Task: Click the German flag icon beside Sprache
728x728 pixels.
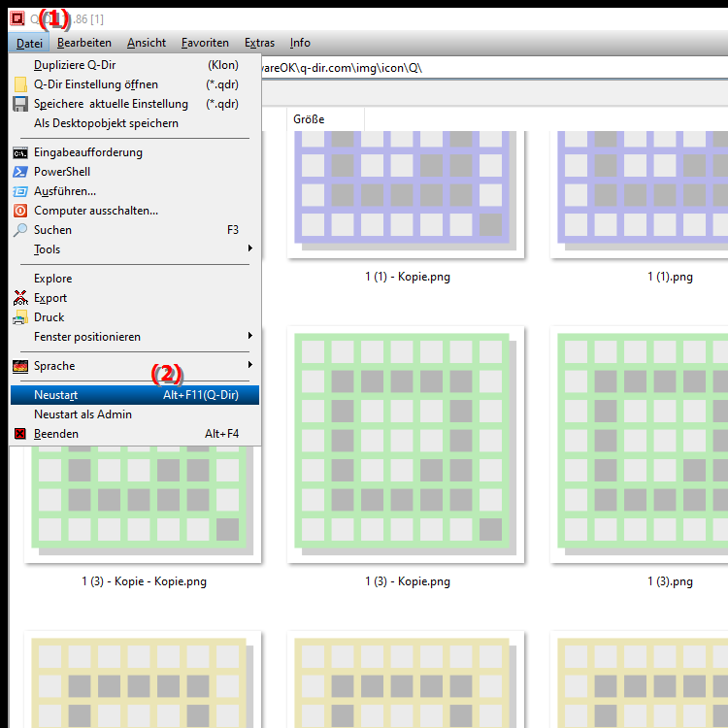Action: coord(20,366)
